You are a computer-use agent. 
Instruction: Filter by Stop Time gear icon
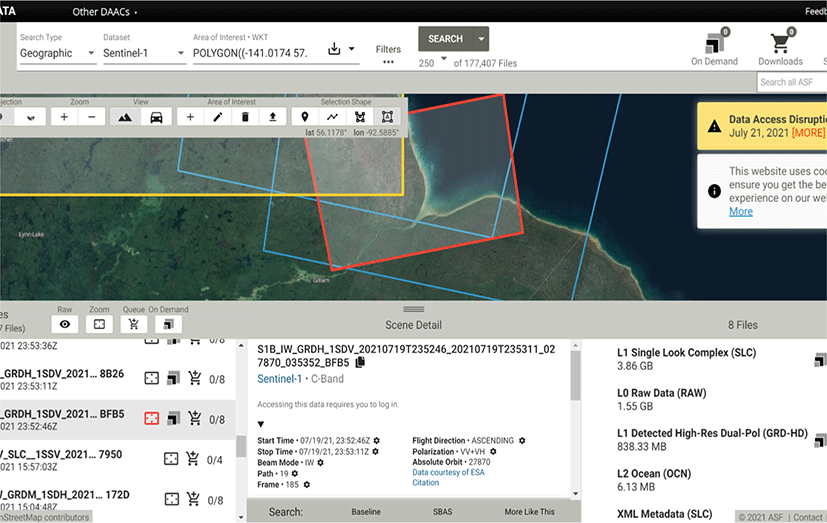(376, 451)
